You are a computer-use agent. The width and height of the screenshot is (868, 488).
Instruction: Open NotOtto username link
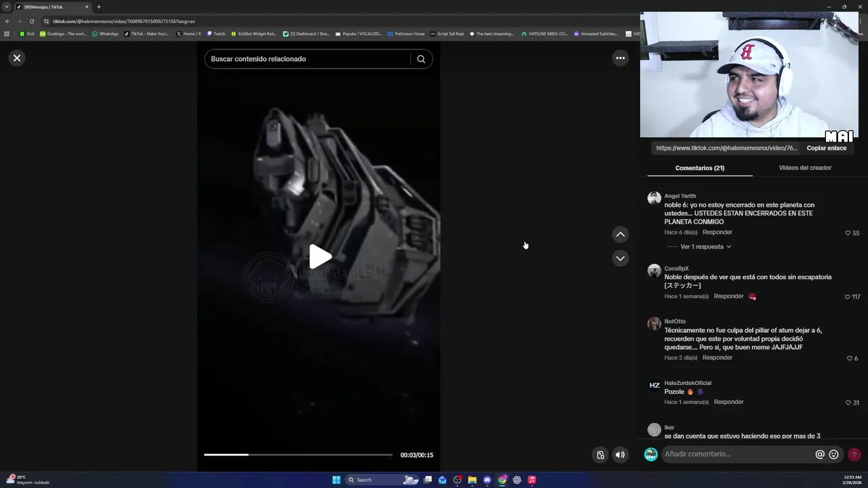[x=675, y=322]
